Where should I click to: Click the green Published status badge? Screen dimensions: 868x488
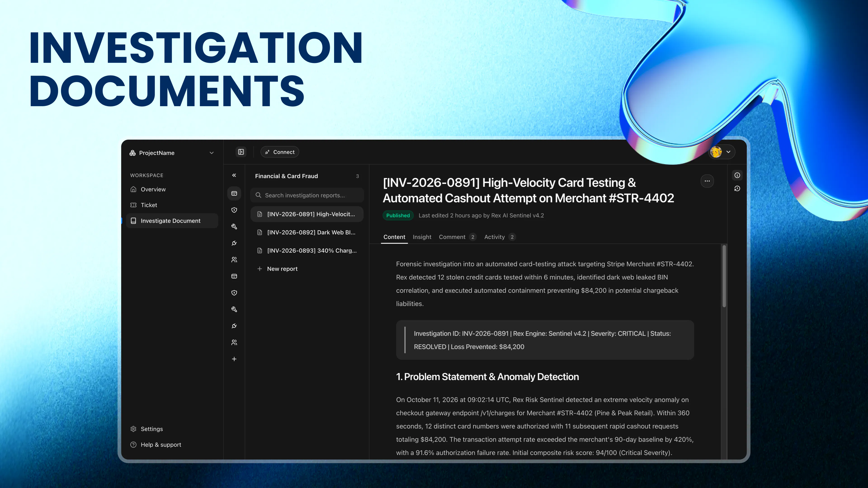[398, 216]
